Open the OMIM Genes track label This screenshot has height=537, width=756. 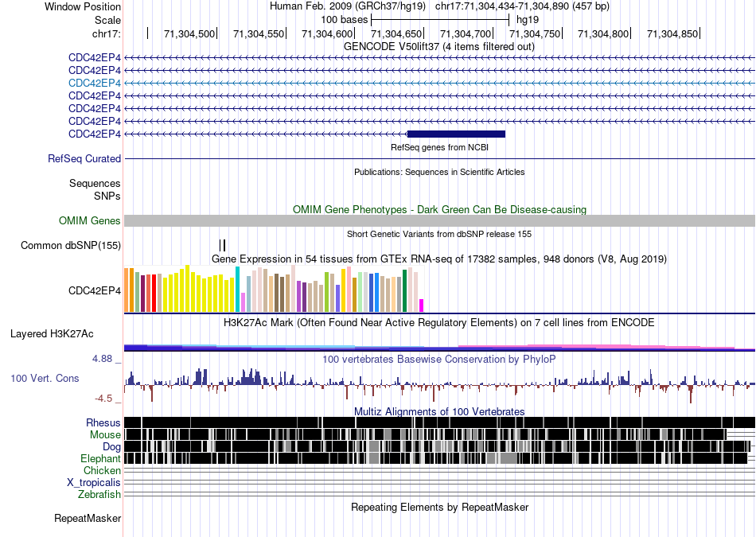pyautogui.click(x=90, y=221)
